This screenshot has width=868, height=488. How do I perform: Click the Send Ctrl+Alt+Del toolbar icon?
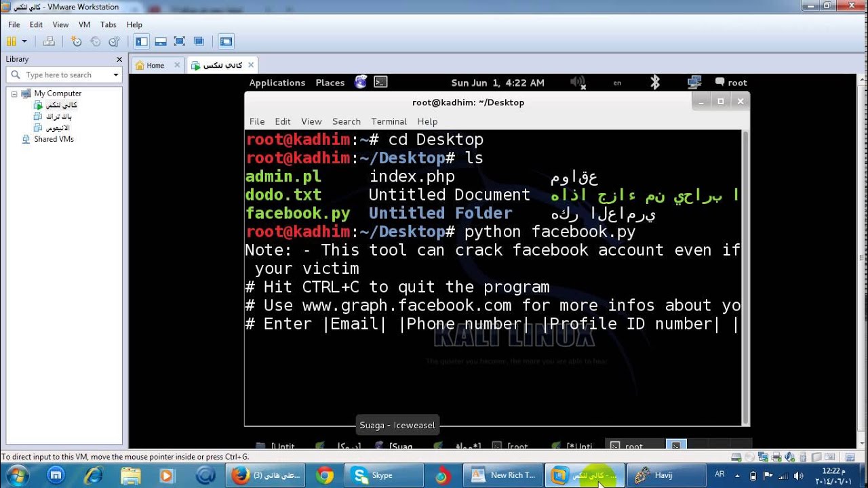49,41
